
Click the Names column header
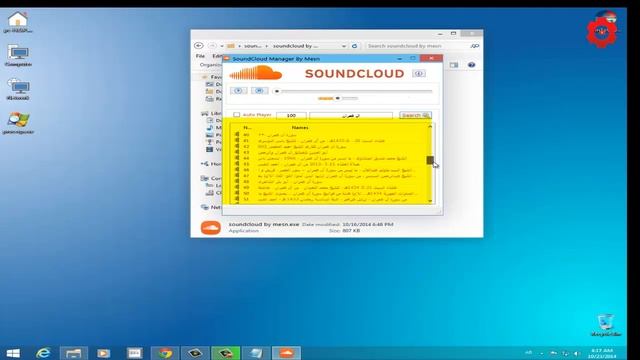(300, 128)
